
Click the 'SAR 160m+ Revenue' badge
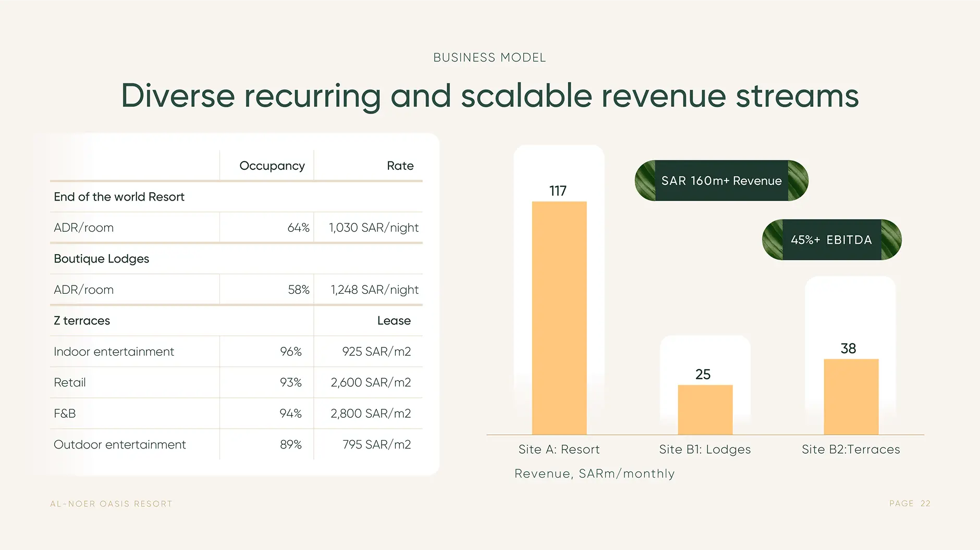[721, 181]
